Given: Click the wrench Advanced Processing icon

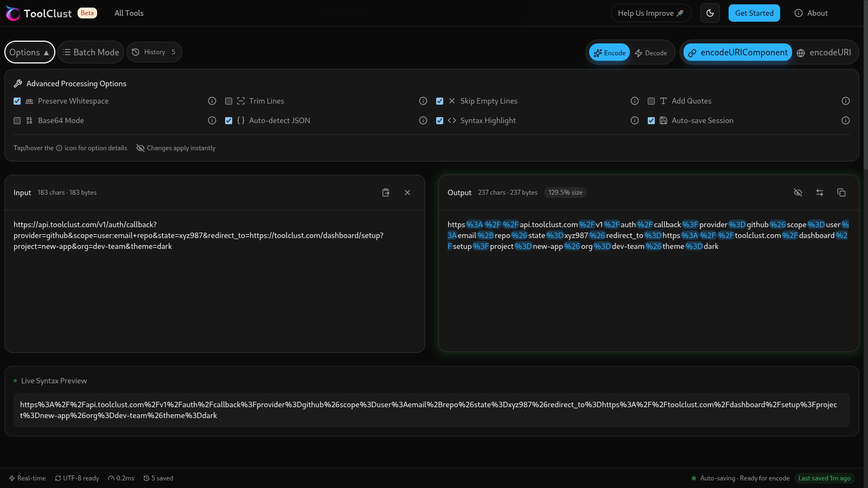Looking at the screenshot, I should [18, 84].
